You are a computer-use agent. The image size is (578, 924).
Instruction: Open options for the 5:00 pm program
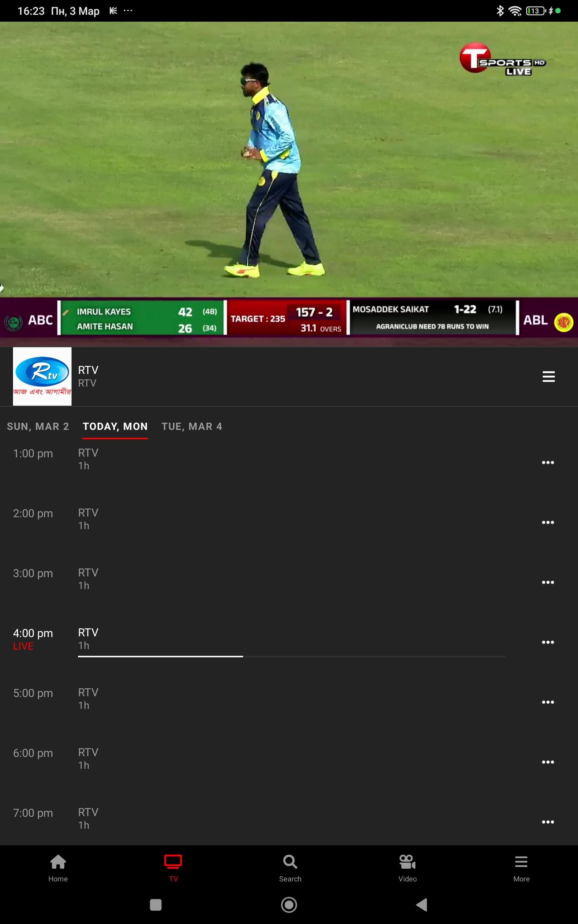(x=548, y=702)
